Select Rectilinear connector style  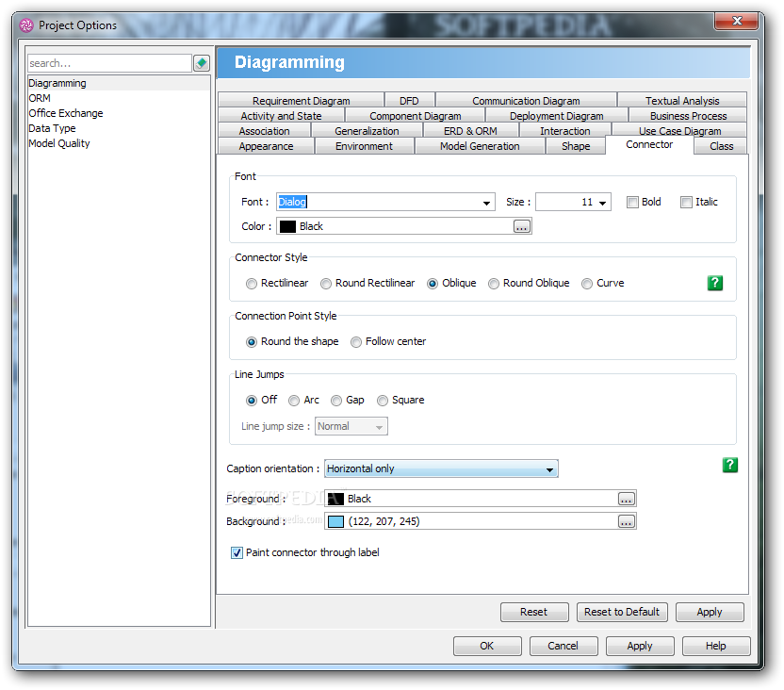tap(252, 284)
